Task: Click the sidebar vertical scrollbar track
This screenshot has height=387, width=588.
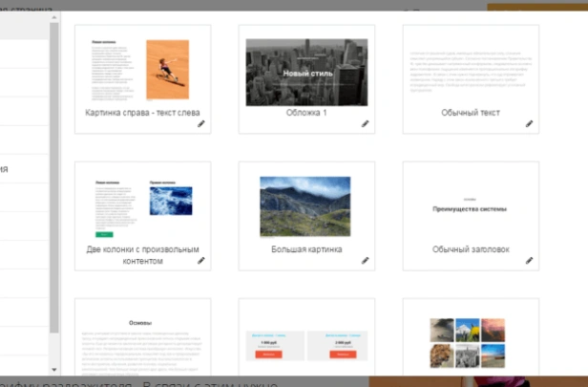Action: coord(54,191)
